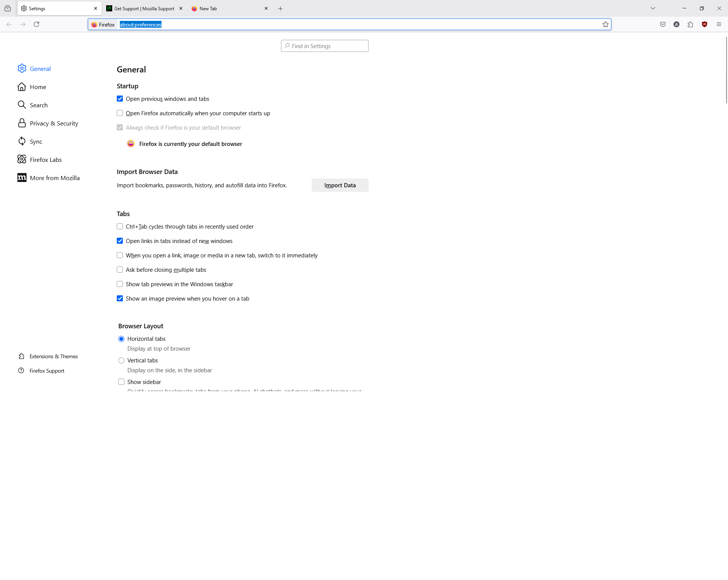Select Vertical tabs layout
The width and height of the screenshot is (728, 580).
coord(121,361)
